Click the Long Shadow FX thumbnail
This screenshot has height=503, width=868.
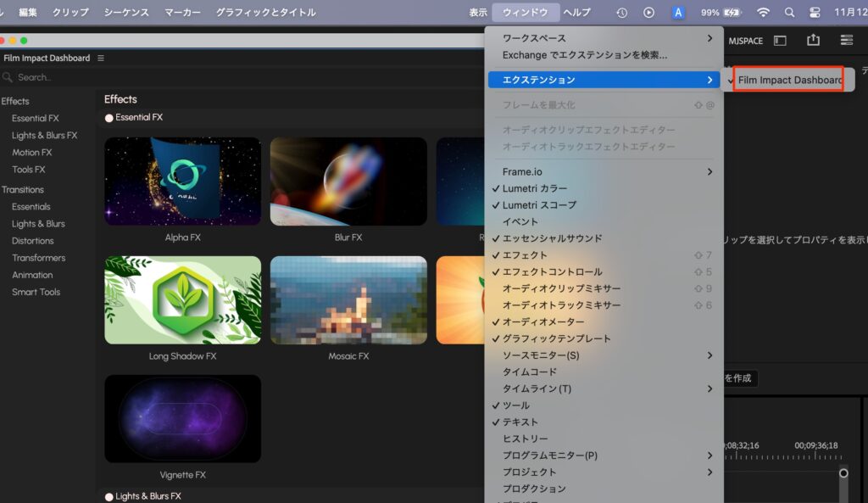click(x=182, y=300)
